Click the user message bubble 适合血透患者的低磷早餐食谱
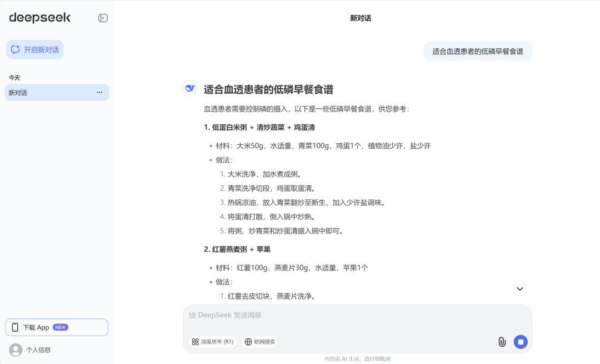The image size is (600, 364). (x=478, y=52)
